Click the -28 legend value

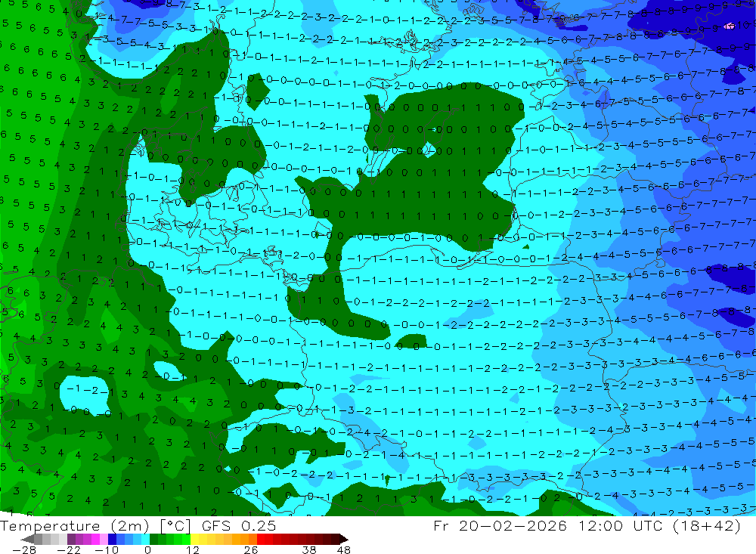click(24, 549)
